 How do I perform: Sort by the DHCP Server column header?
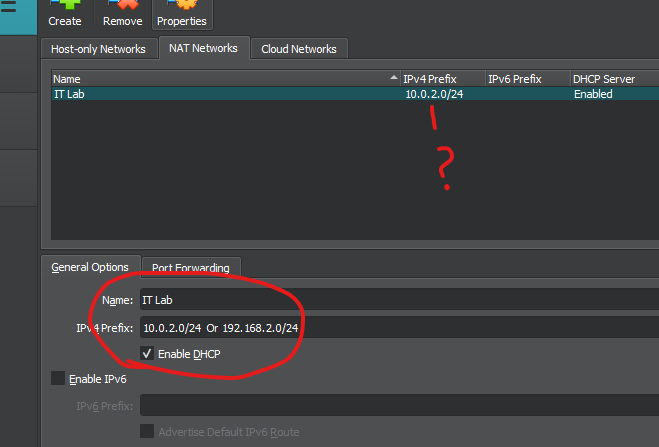click(x=612, y=78)
